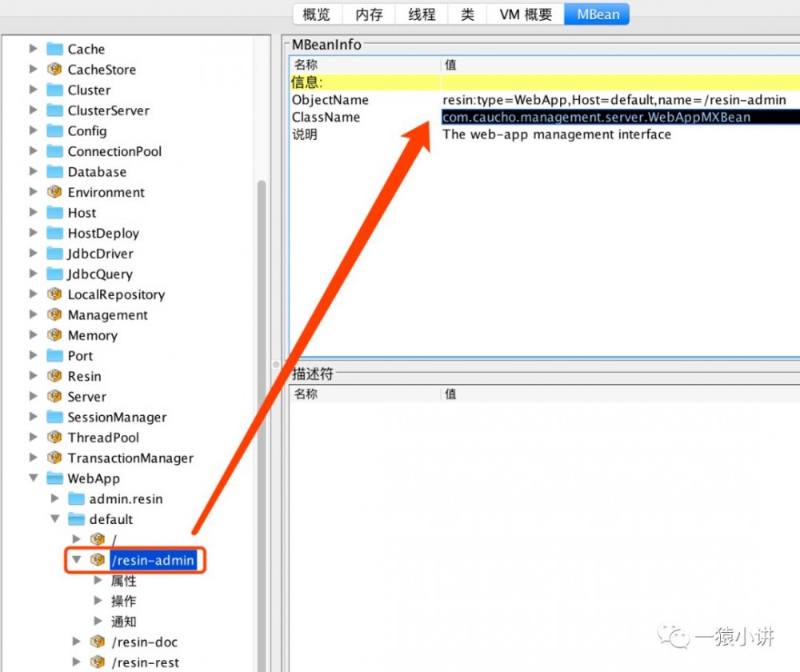The width and height of the screenshot is (800, 672).
Task: Select the Cluster tree item label
Action: (x=90, y=90)
